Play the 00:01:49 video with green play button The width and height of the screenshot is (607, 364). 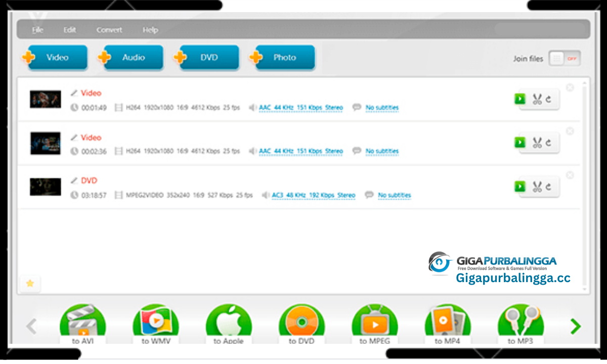click(520, 99)
